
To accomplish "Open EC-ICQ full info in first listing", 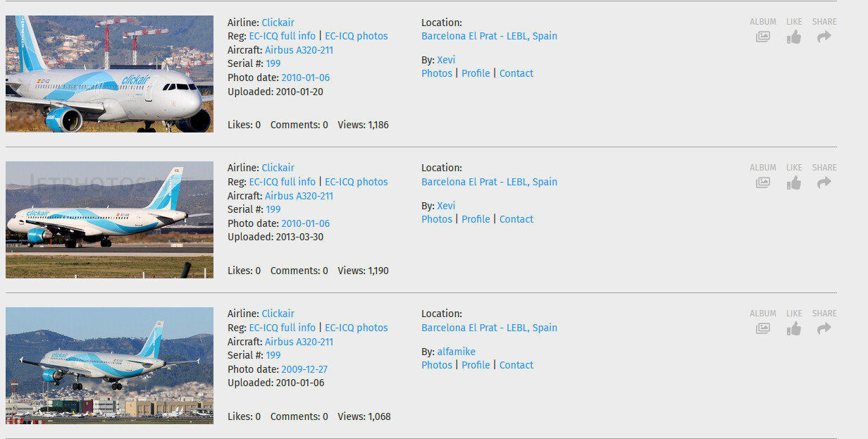I will pos(282,36).
